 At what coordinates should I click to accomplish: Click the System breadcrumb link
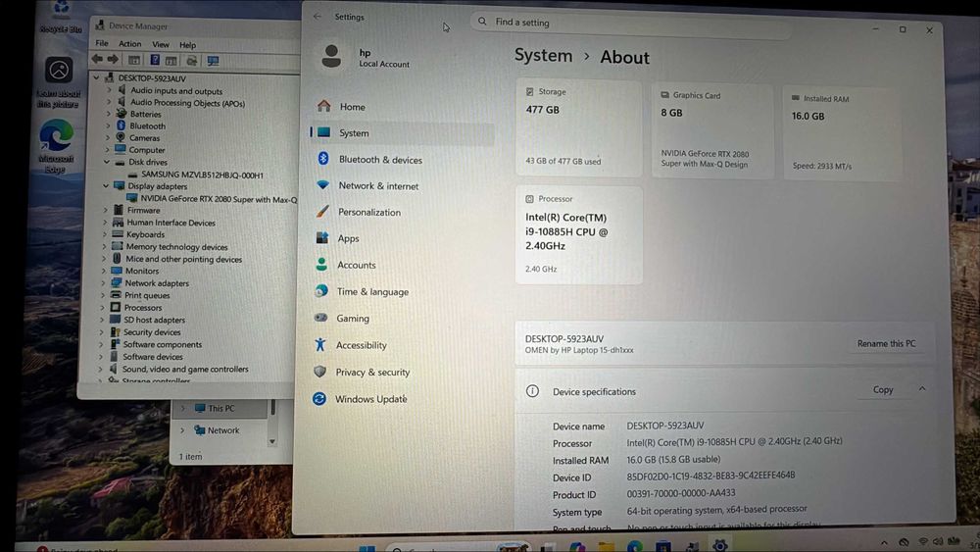(x=543, y=55)
